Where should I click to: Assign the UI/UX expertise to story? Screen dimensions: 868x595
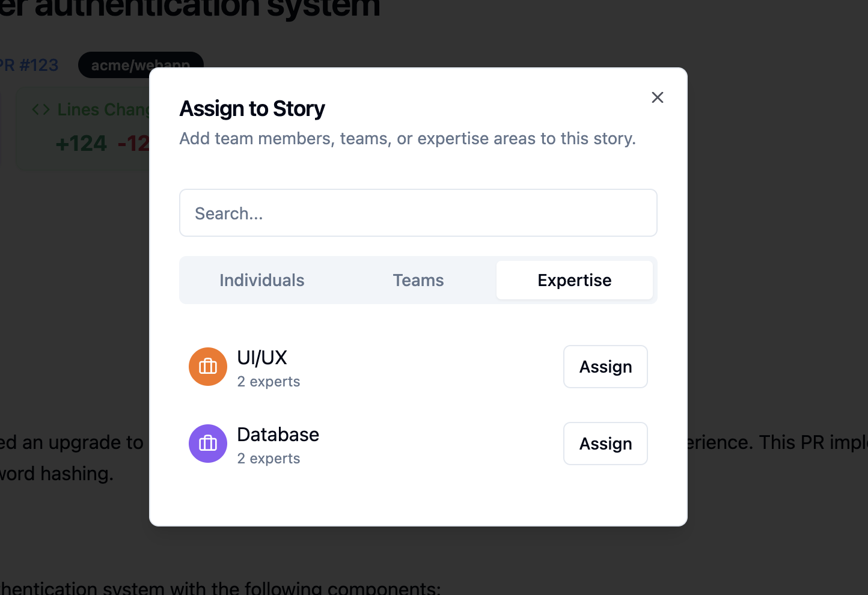click(x=605, y=367)
